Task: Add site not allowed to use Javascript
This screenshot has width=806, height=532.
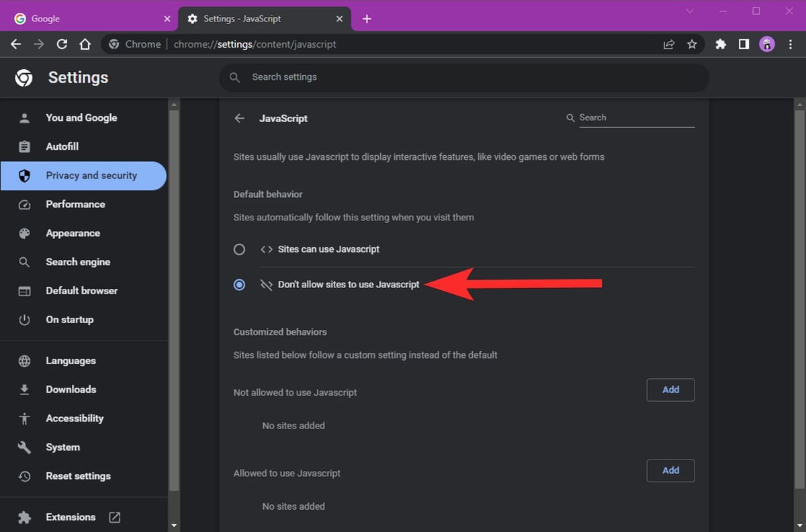Action: (670, 390)
